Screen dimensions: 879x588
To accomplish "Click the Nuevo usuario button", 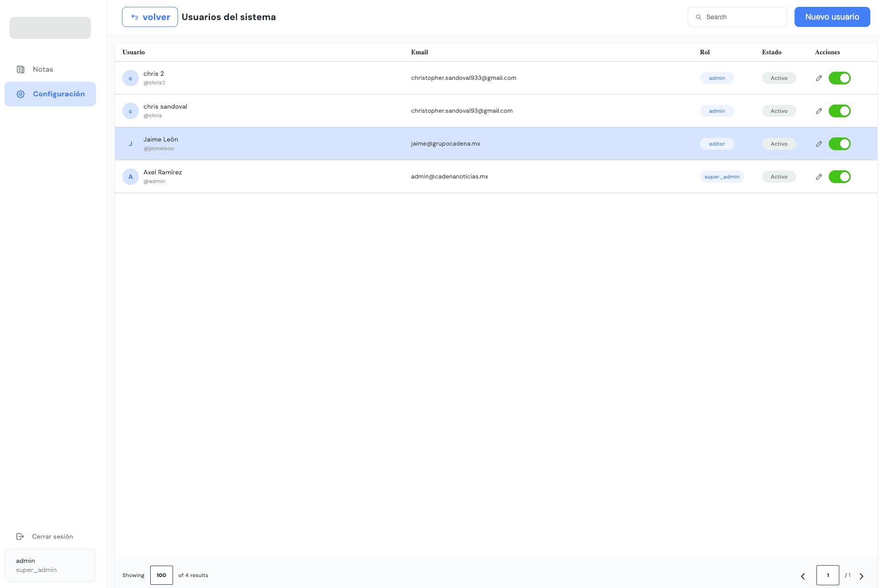I will click(832, 17).
